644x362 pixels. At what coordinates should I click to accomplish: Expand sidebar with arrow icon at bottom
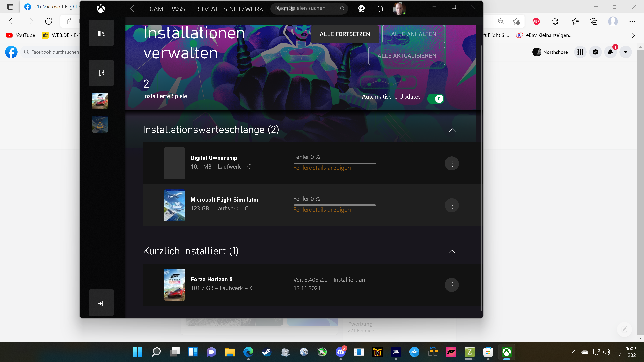101,303
